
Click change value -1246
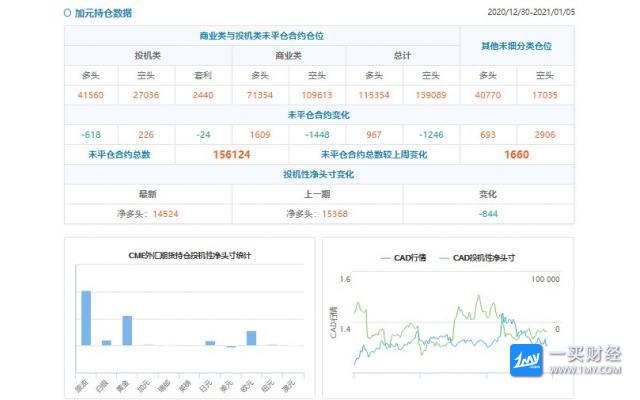(x=431, y=135)
